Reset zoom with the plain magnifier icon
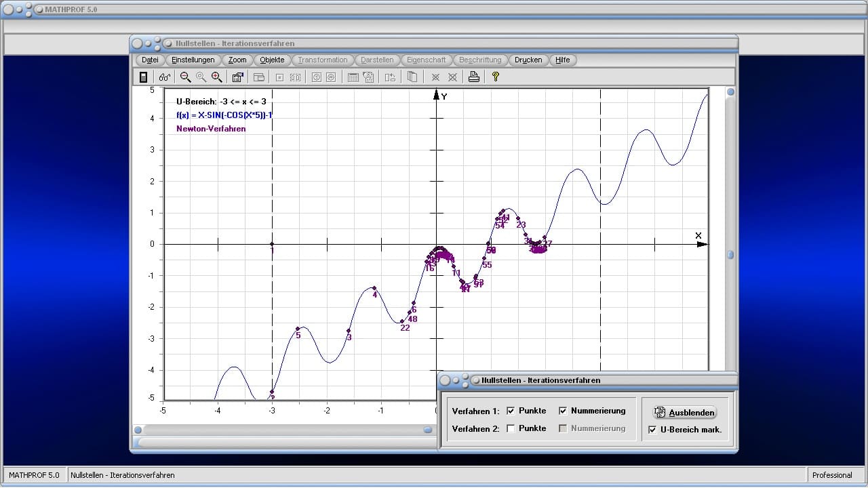The width and height of the screenshot is (868, 488). click(201, 77)
